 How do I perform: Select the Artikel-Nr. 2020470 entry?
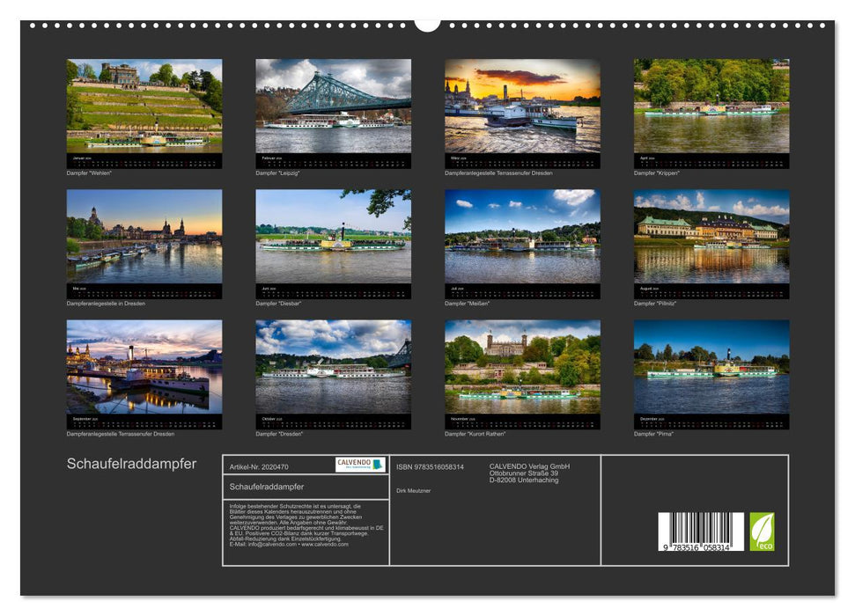[x=260, y=466]
